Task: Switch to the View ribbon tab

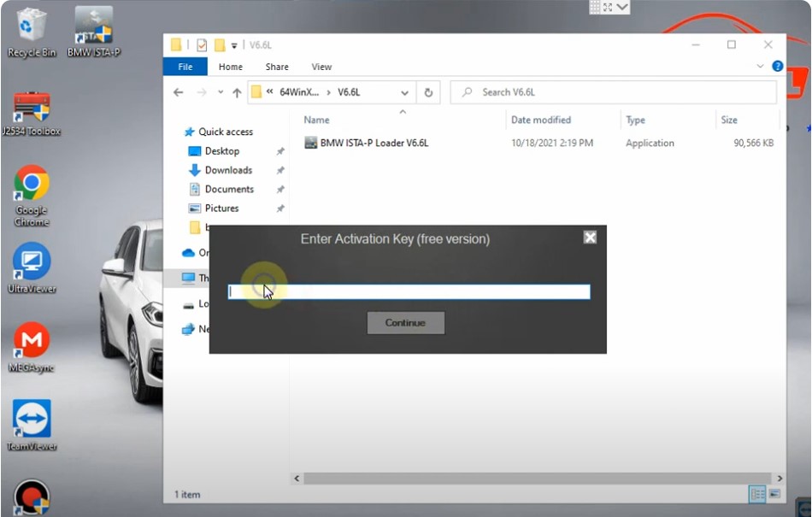Action: tap(321, 67)
